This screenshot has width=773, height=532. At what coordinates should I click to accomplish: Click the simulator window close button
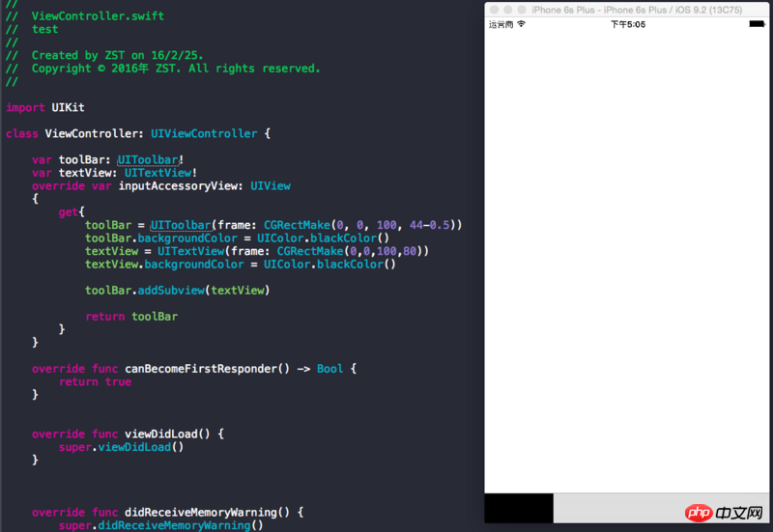pyautogui.click(x=494, y=10)
